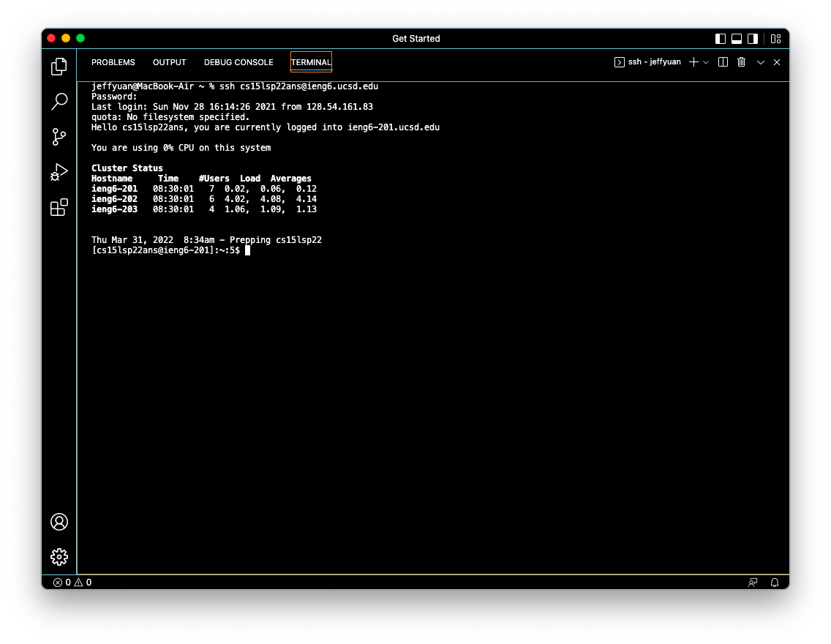Click the 'Prepping cs15lsp22' date line

(x=207, y=240)
